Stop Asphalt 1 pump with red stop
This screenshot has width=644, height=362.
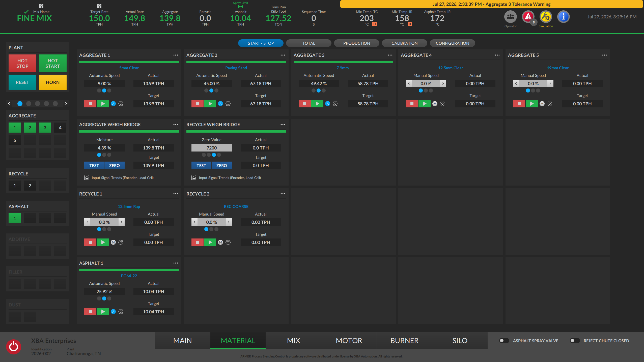[90, 312]
